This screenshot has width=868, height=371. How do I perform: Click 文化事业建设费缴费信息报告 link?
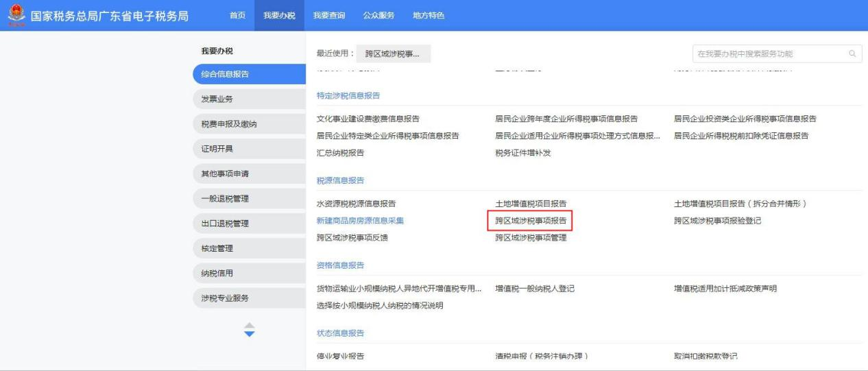point(367,119)
